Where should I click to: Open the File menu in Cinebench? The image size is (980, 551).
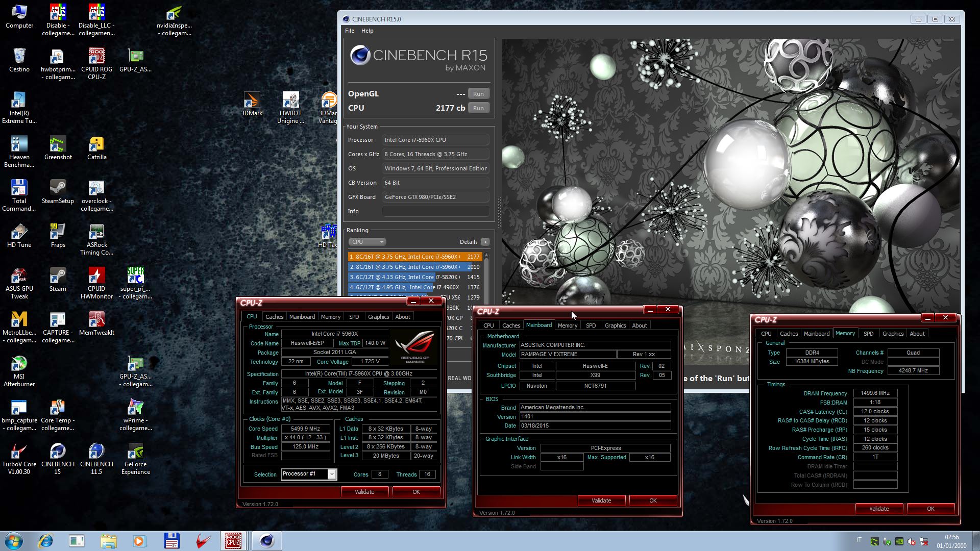coord(349,31)
